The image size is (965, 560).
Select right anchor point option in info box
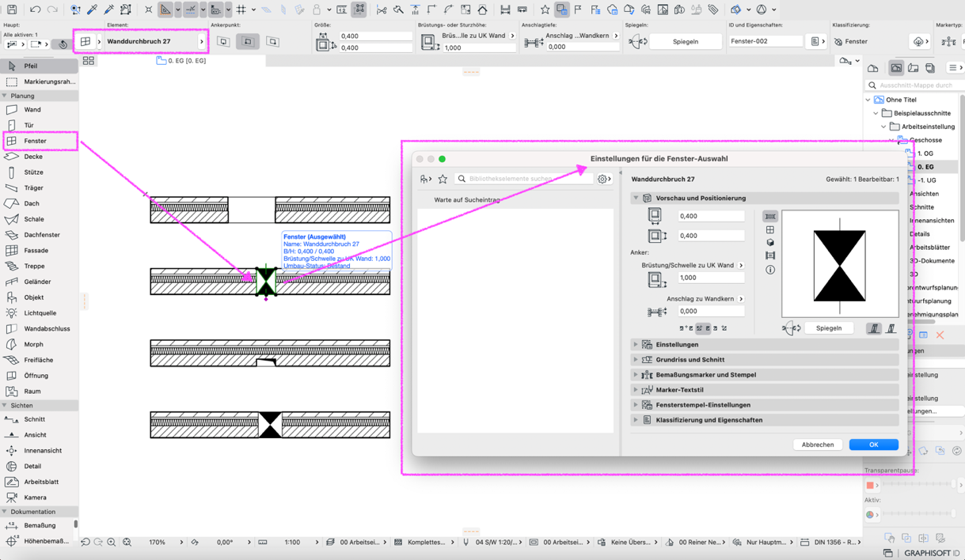tap(272, 41)
